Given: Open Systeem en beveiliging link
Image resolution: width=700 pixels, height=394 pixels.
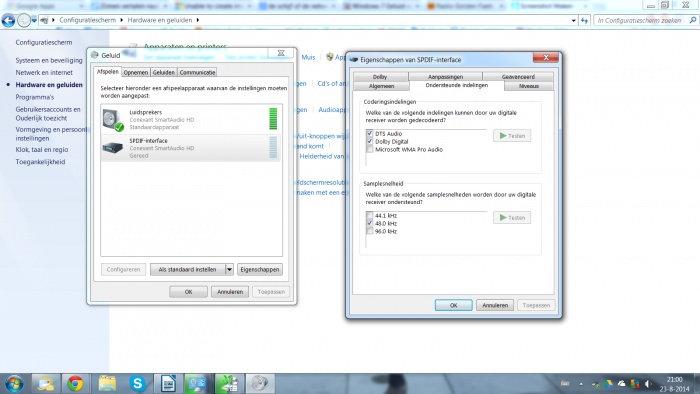Looking at the screenshot, I should click(x=49, y=60).
